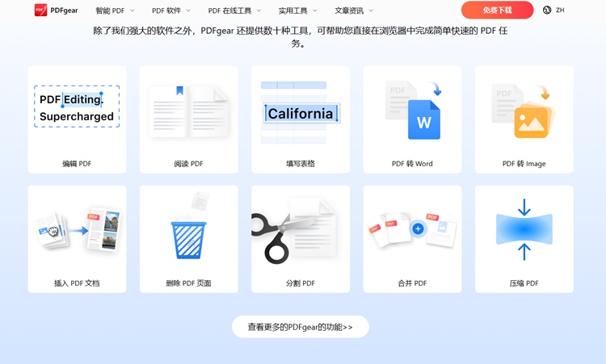
Task: Open the PDF 软件 menu
Action: coord(166,10)
